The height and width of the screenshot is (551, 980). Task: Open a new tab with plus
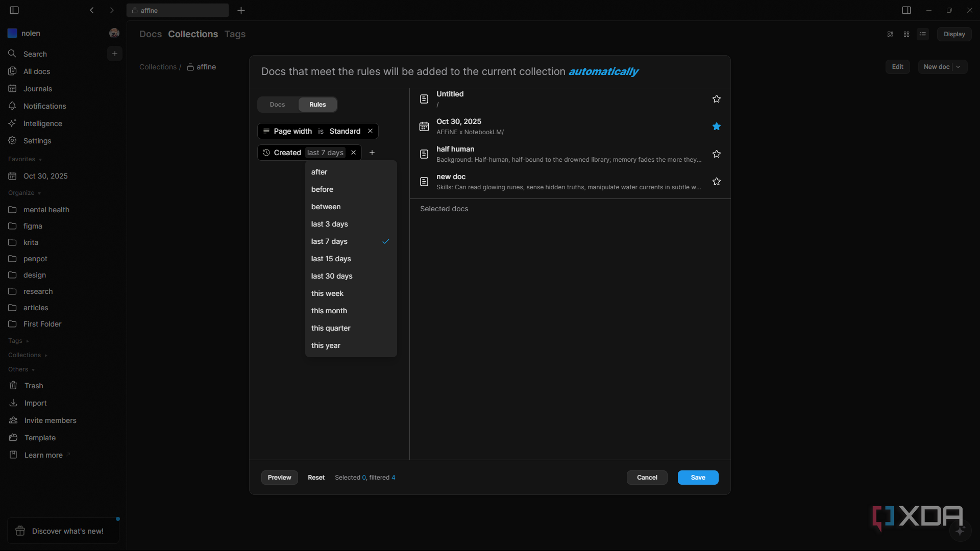click(x=241, y=10)
